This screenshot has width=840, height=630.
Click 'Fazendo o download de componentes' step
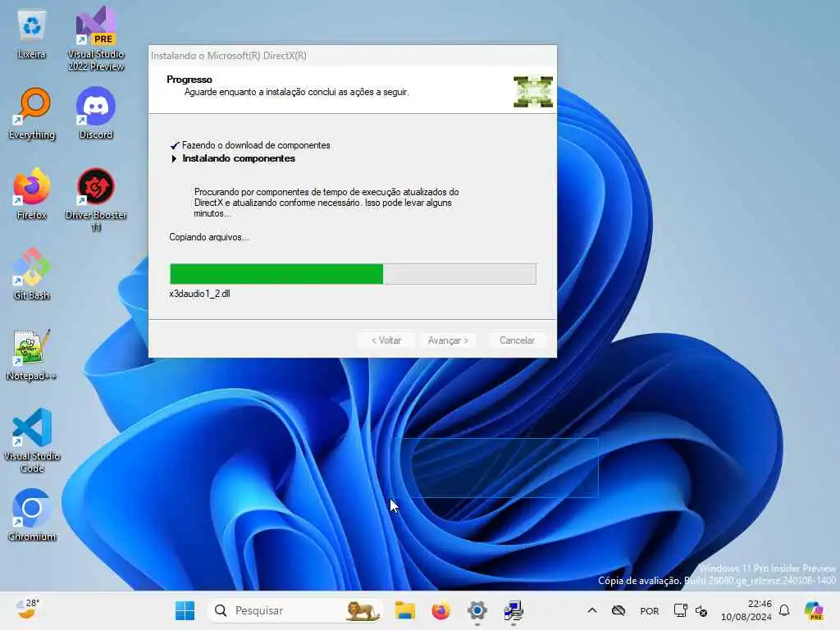click(x=256, y=145)
